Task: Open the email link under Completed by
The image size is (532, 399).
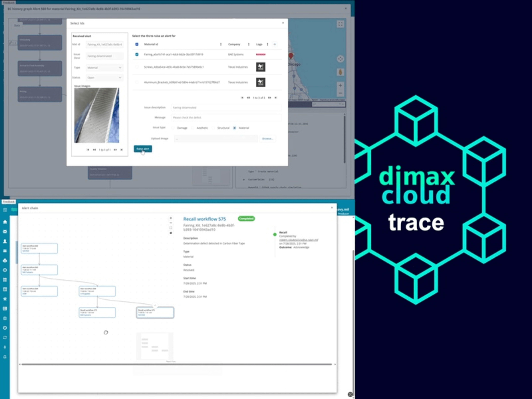Action: click(299, 240)
